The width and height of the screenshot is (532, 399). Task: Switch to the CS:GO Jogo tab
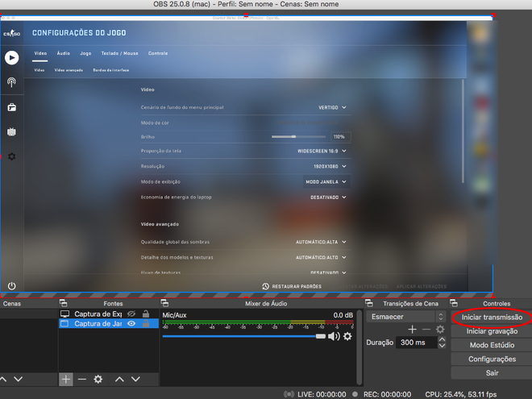tap(85, 53)
